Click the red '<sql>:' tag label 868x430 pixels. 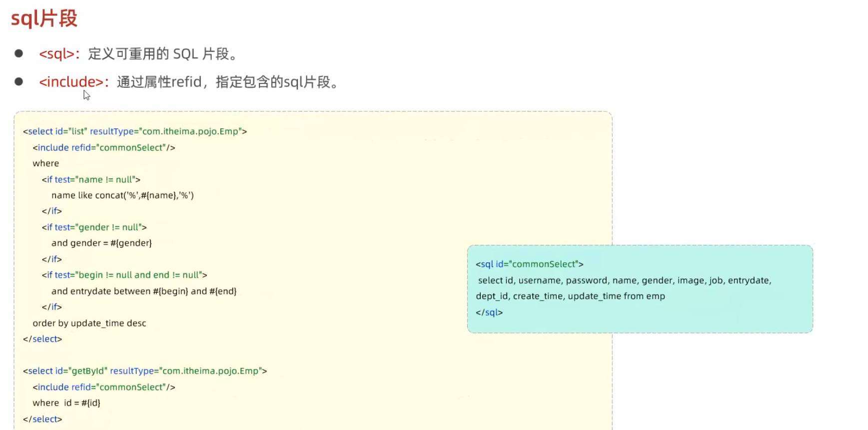[59, 53]
